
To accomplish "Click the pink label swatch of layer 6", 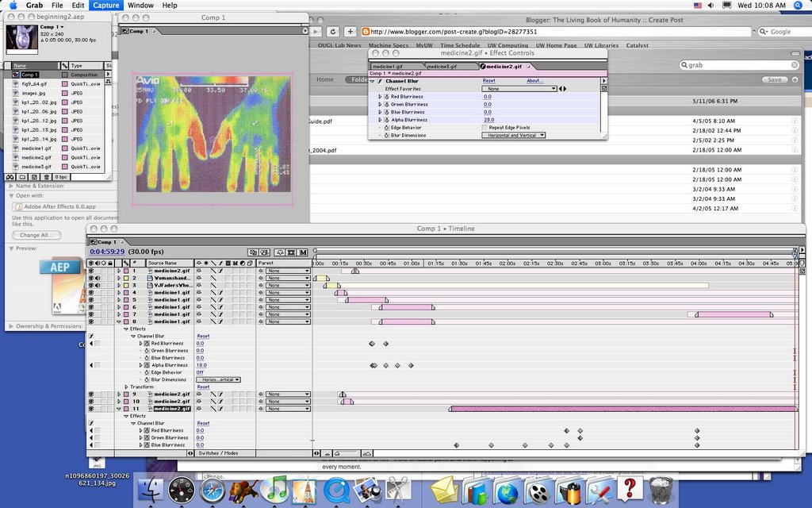I will point(126,307).
